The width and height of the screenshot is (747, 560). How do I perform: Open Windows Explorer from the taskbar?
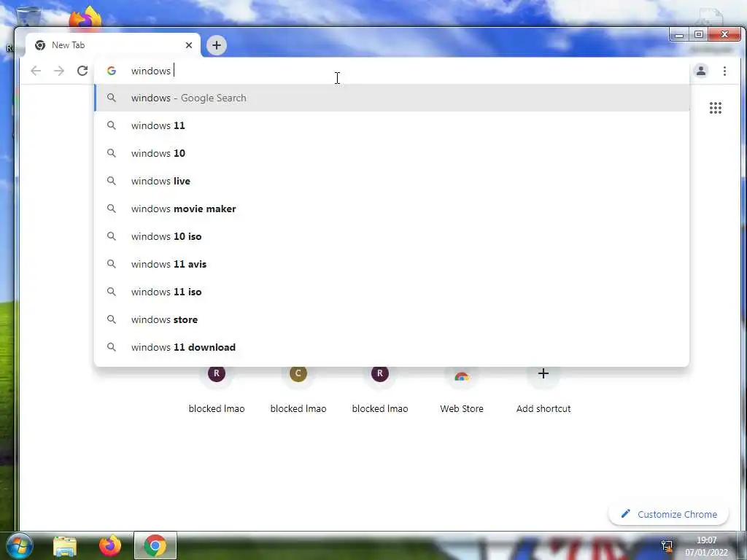click(x=65, y=546)
